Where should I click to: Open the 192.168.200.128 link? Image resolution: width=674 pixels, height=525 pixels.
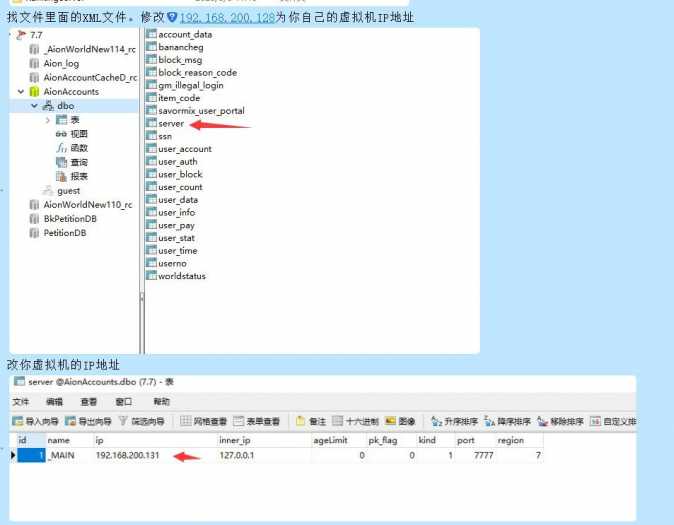pos(227,18)
